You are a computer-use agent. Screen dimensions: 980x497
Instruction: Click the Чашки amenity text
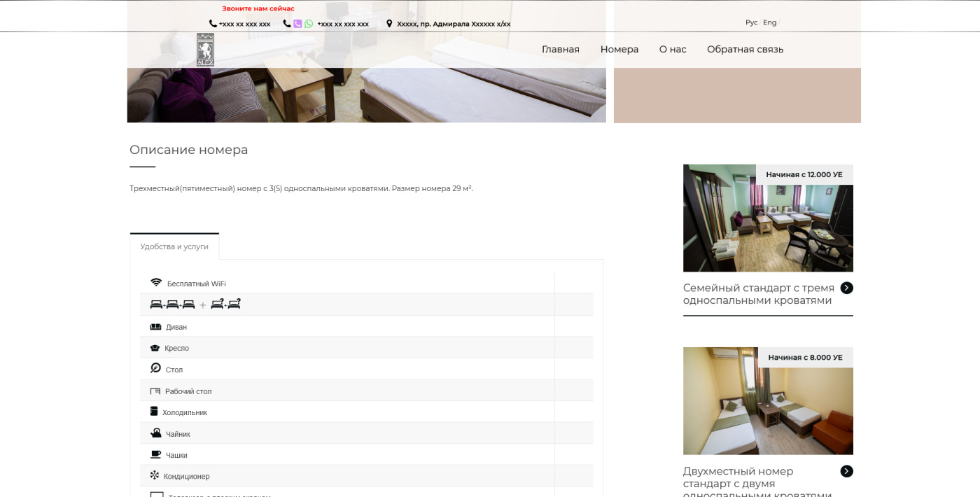(x=176, y=456)
